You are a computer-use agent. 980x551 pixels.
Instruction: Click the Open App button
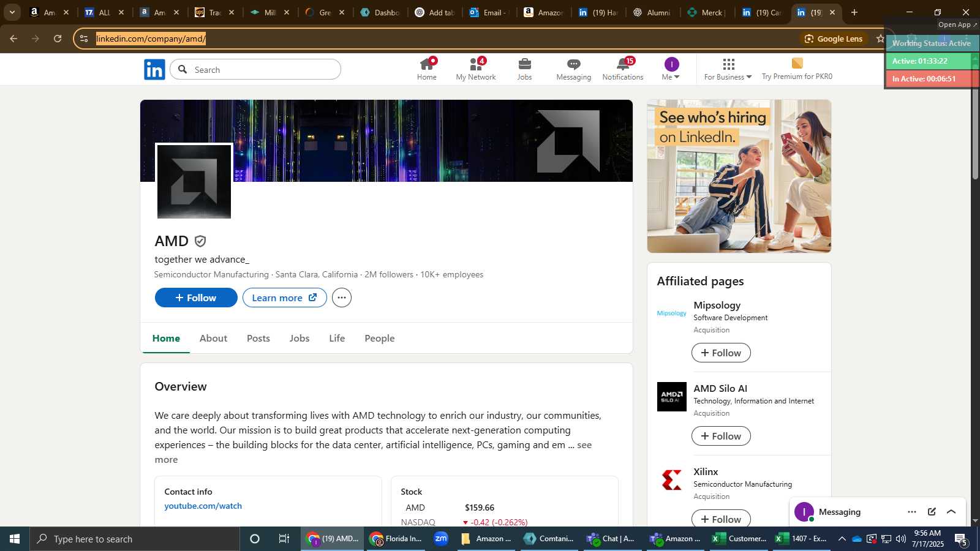tap(958, 24)
